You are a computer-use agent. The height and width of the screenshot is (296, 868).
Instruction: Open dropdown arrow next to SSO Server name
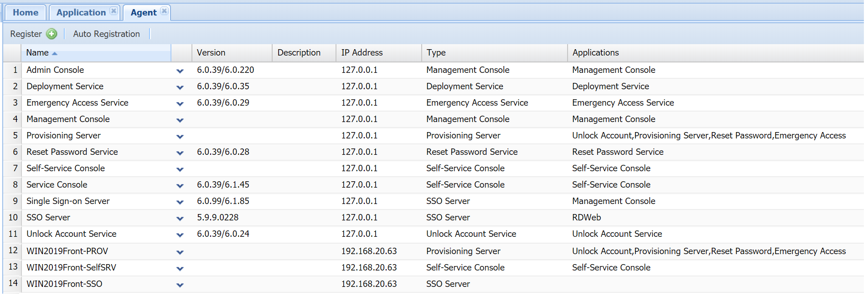pyautogui.click(x=180, y=219)
